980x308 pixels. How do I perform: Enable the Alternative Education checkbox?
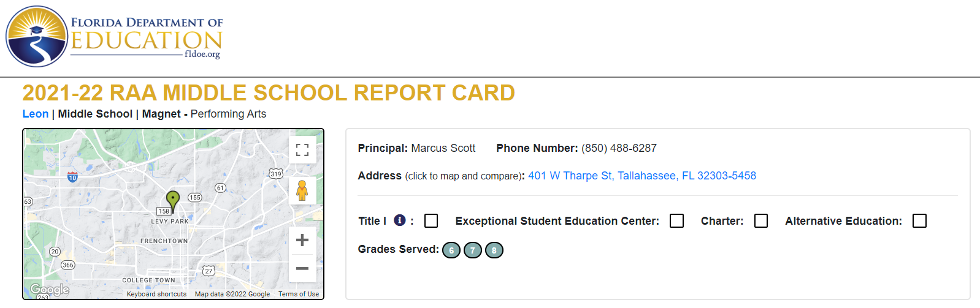tap(919, 220)
